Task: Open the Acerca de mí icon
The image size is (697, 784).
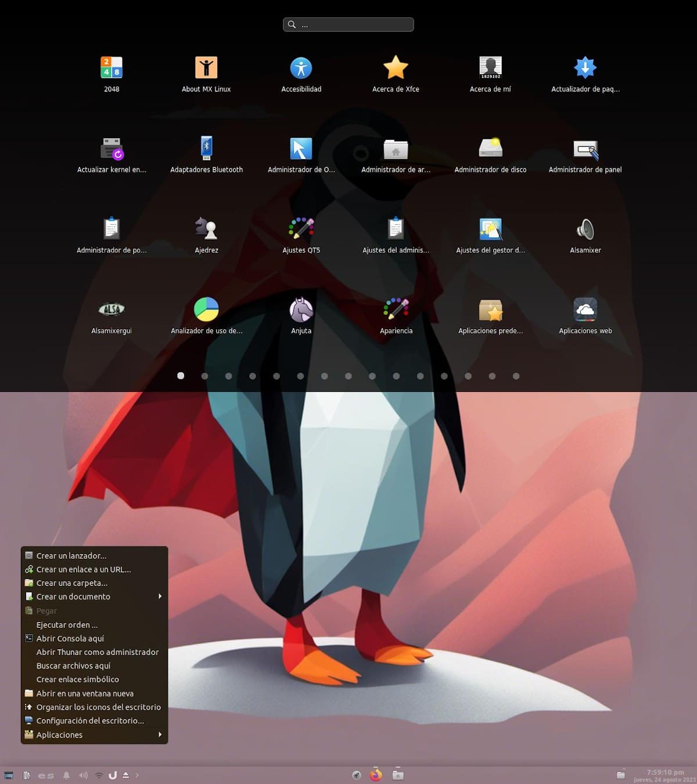Action: [x=490, y=69]
